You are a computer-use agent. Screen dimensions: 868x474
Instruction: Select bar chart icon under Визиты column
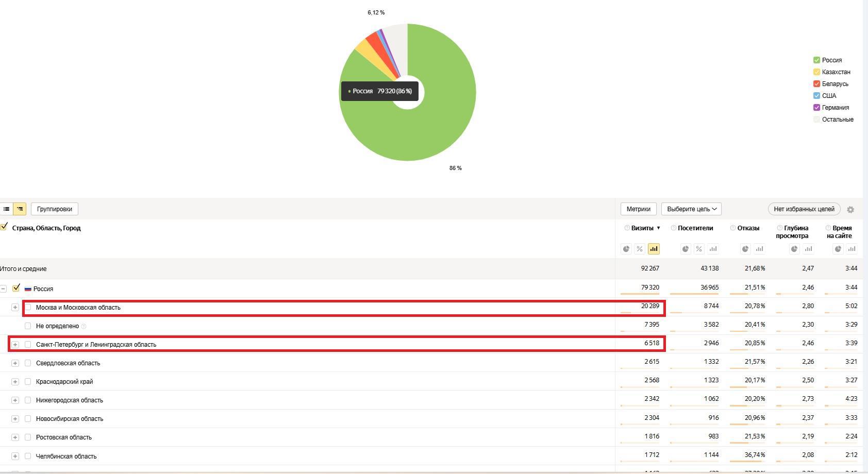654,249
